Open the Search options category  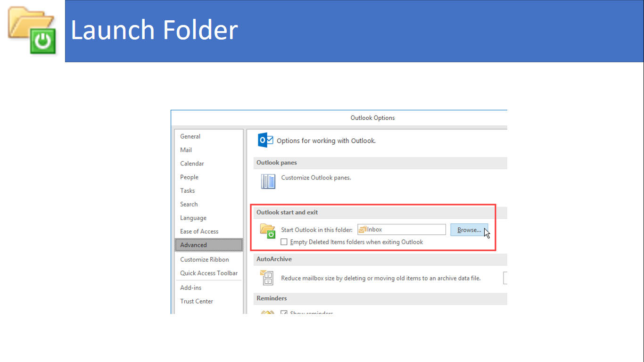[208, 204]
